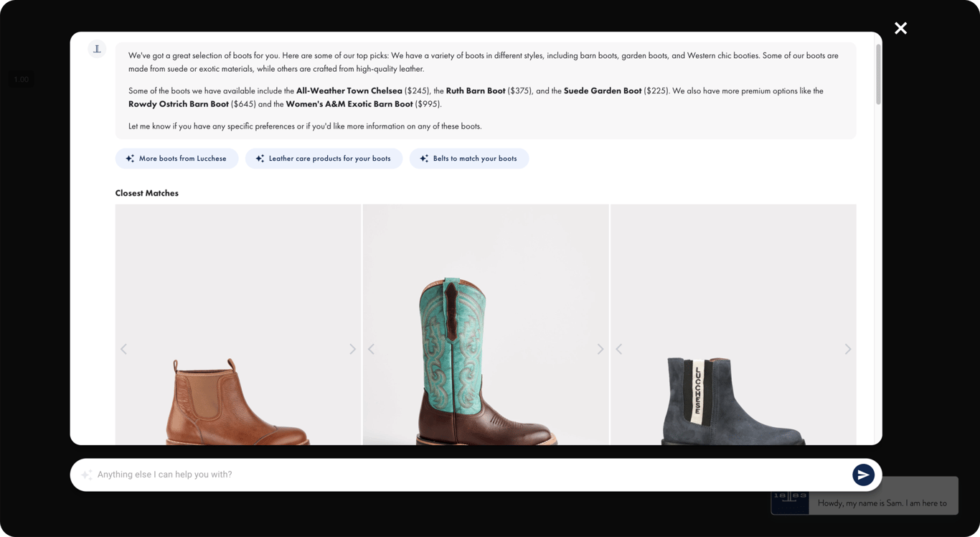Select the More boots from Lucchese suggestion
The image size is (980, 537).
[176, 159]
